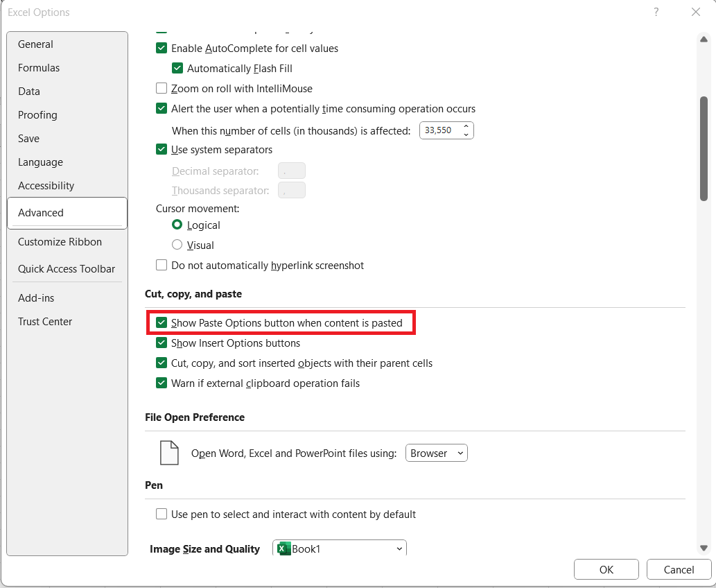Viewport: 716px width, 588px height.
Task: Click the vertical scrollbar thumb
Action: click(x=704, y=148)
